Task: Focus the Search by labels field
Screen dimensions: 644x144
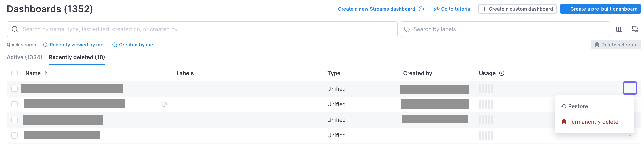Action: click(505, 29)
